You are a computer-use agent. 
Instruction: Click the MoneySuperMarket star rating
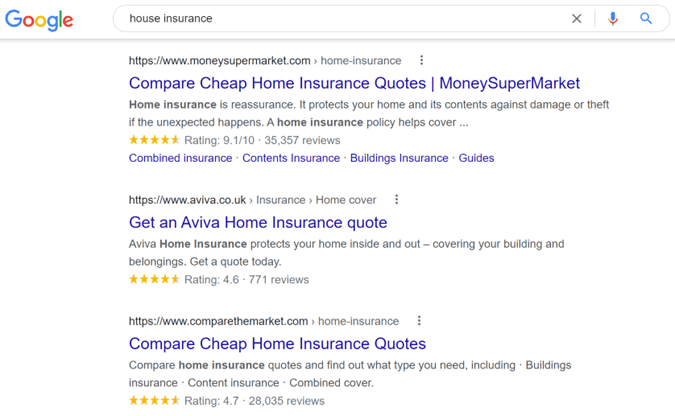[154, 140]
